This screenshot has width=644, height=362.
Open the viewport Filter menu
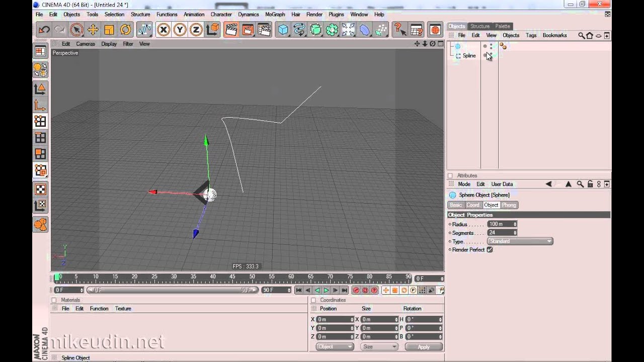(128, 44)
